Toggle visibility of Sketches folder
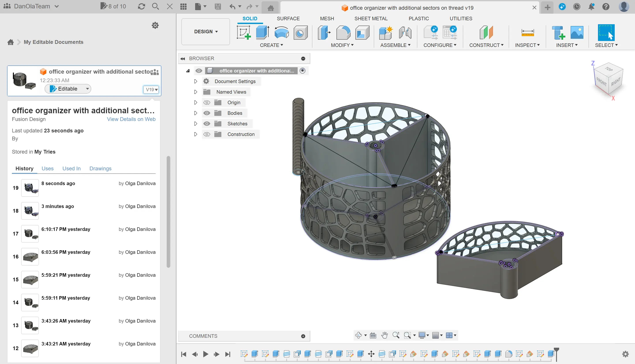The image size is (635, 364). pos(207,124)
